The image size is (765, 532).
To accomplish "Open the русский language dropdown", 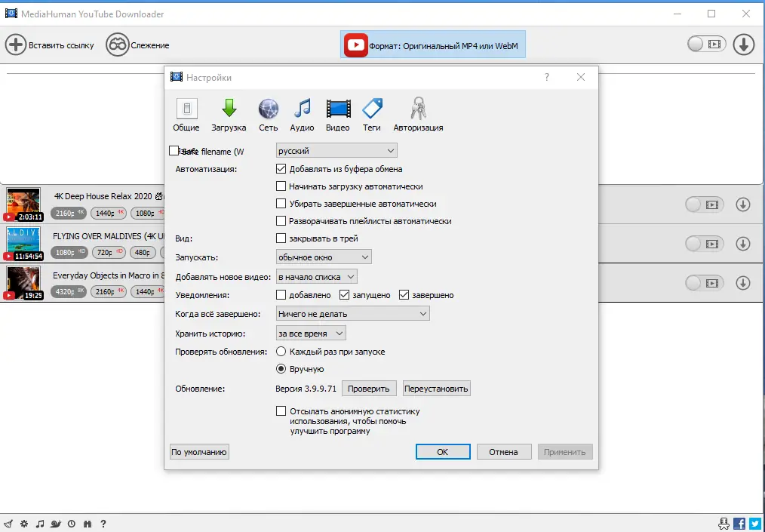I will click(336, 151).
